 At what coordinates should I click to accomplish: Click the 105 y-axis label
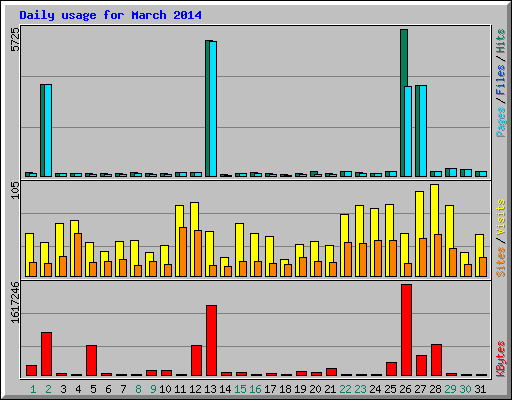(x=15, y=191)
